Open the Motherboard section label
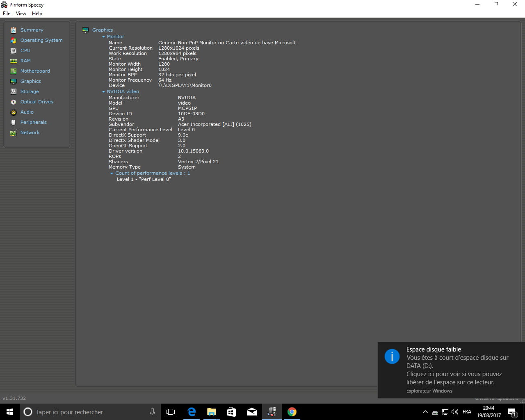Viewport: 525px width, 420px height. [x=35, y=71]
